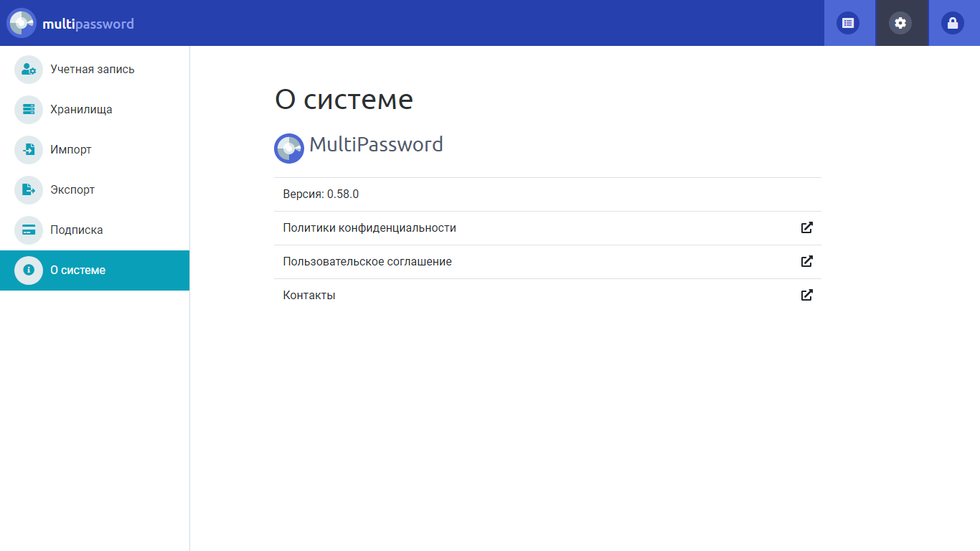Click the Экспорт file icon
This screenshot has height=551, width=980.
pos(29,190)
